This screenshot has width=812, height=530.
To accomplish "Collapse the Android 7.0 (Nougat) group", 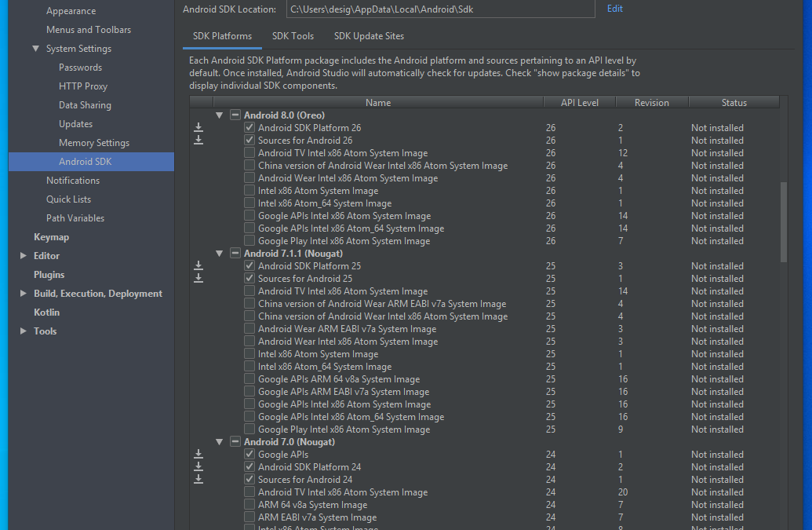I will 220,442.
